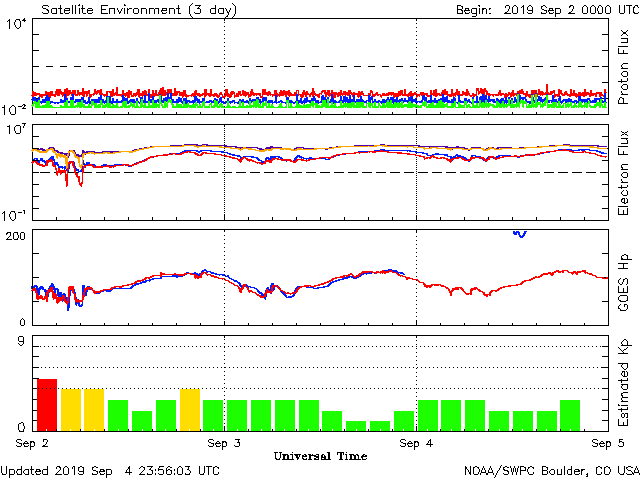This screenshot has width=640, height=480.
Task: Click the "GOES Hp" axis label
Action: [x=623, y=283]
